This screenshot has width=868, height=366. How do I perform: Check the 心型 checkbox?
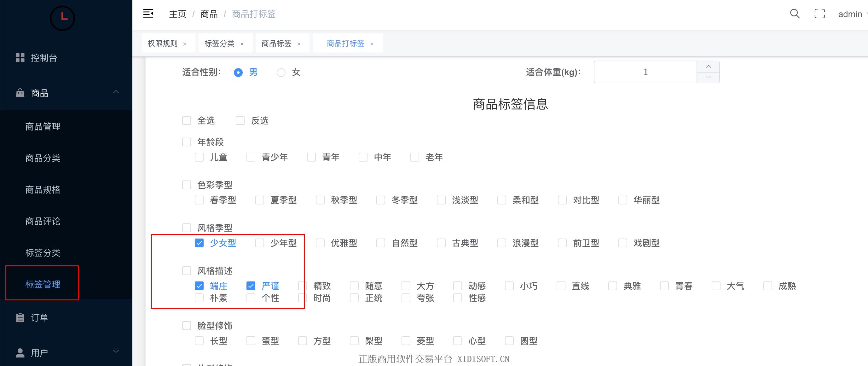(458, 341)
